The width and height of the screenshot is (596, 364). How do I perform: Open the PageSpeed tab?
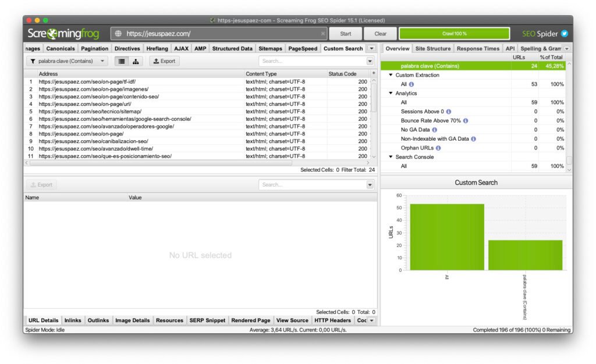(303, 49)
